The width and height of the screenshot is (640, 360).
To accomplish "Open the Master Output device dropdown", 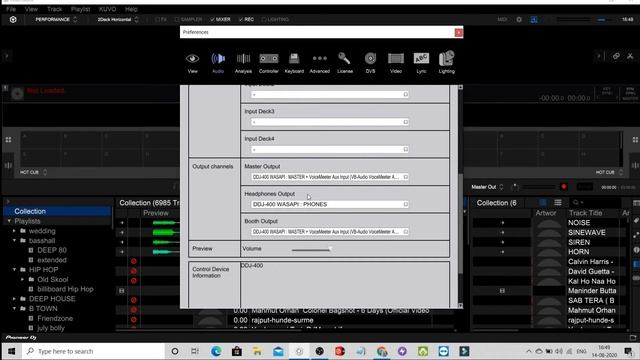I will point(330,177).
